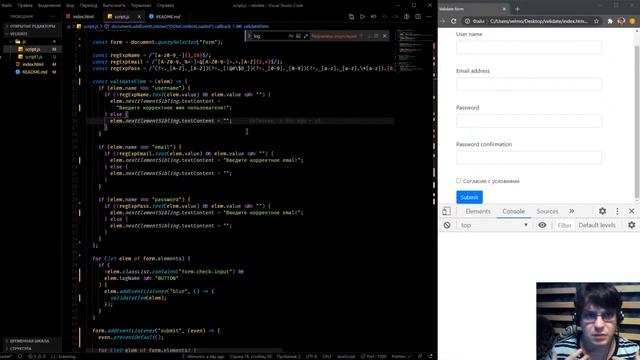The image size is (640, 360).
Task: Click the JavaScript language mode status entry
Action: pyautogui.click(x=346, y=356)
